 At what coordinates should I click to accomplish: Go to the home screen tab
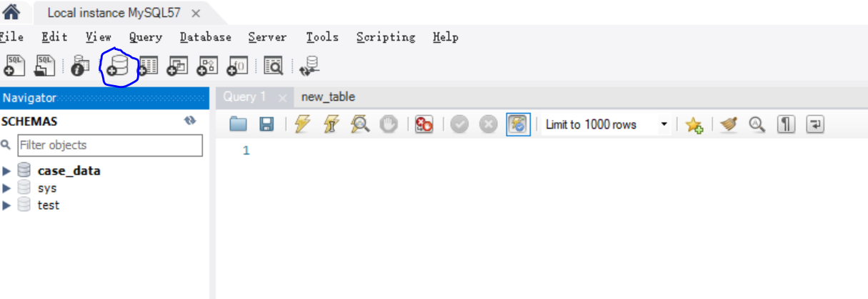pyautogui.click(x=12, y=12)
